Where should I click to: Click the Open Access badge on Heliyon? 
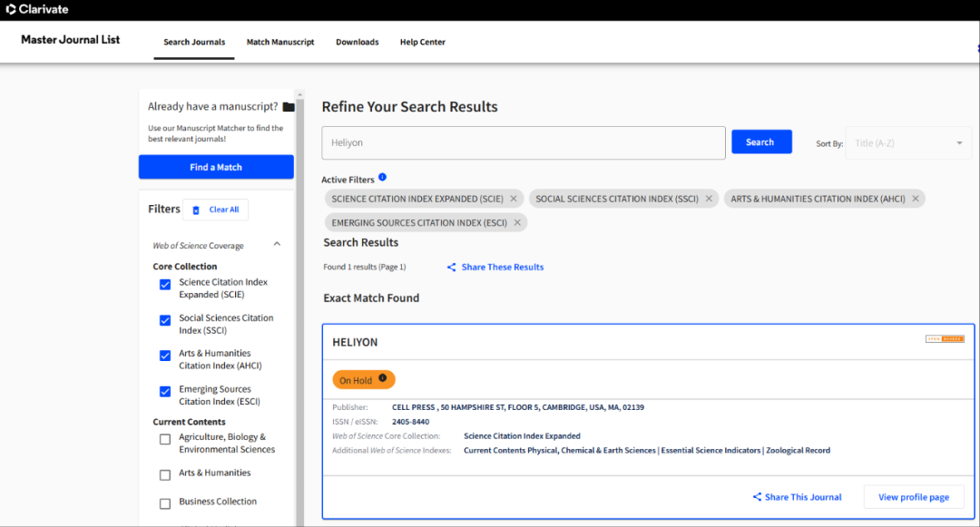tap(945, 339)
